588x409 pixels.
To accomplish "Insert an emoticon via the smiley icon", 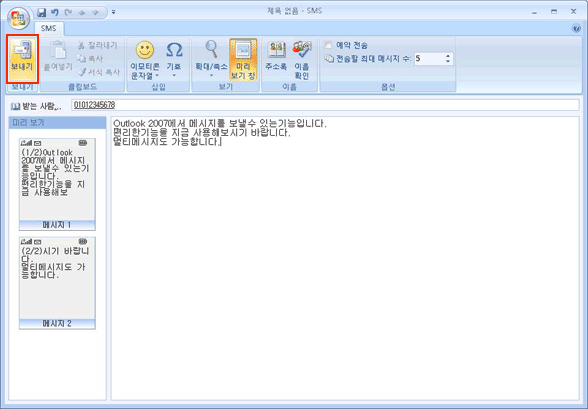I will point(145,50).
